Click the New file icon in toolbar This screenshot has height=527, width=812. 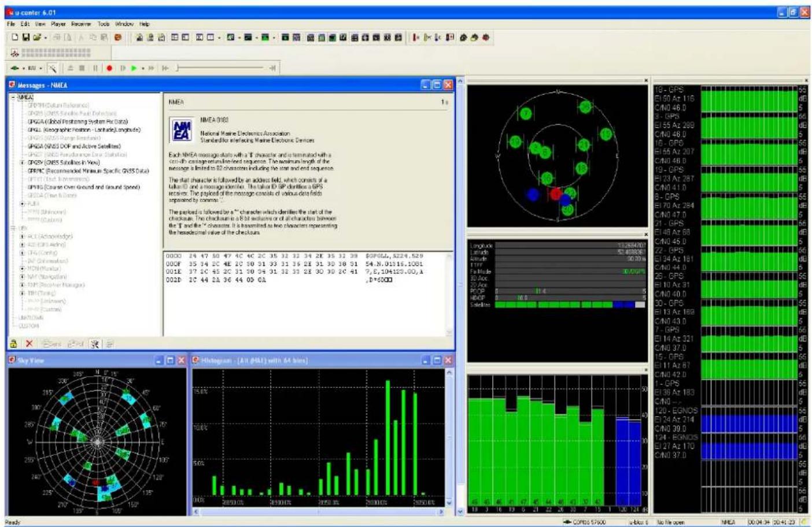point(15,38)
